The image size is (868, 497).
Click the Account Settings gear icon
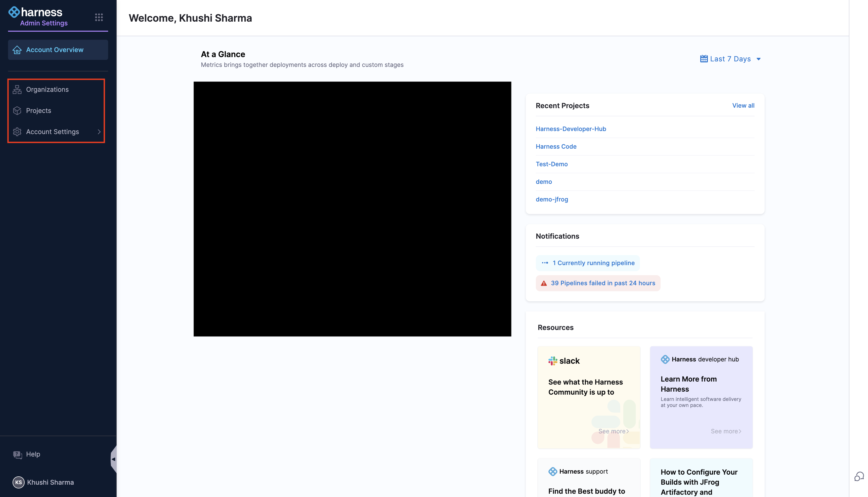(17, 132)
